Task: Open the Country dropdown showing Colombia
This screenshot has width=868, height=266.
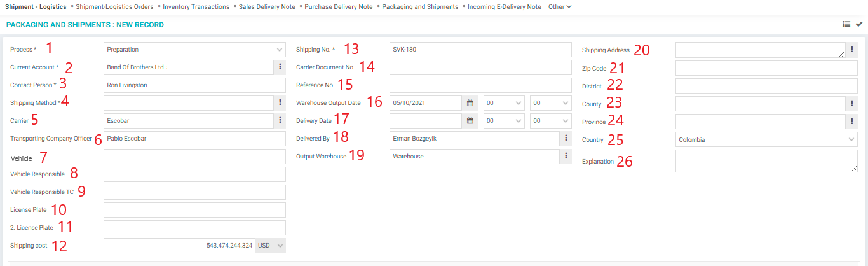Action: [x=766, y=139]
